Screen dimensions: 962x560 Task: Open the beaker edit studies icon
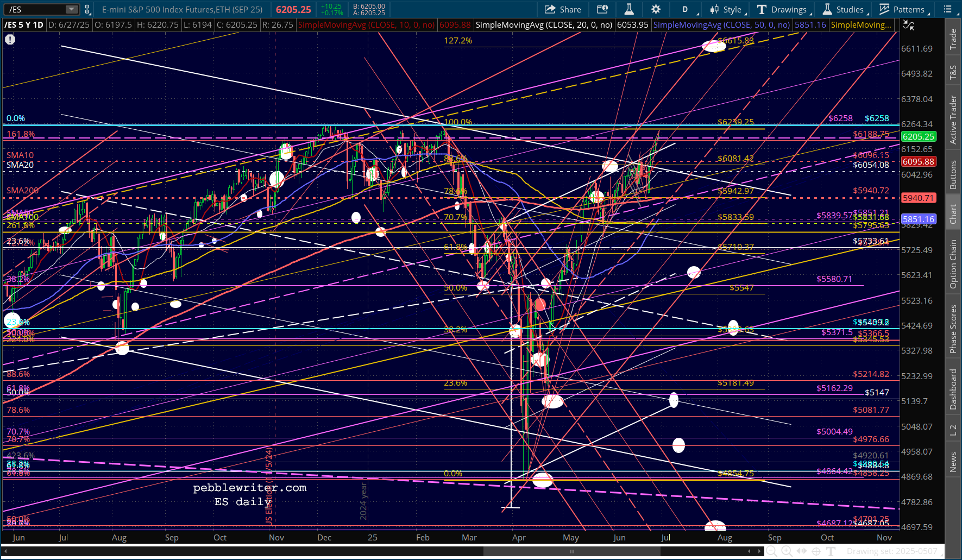point(629,9)
